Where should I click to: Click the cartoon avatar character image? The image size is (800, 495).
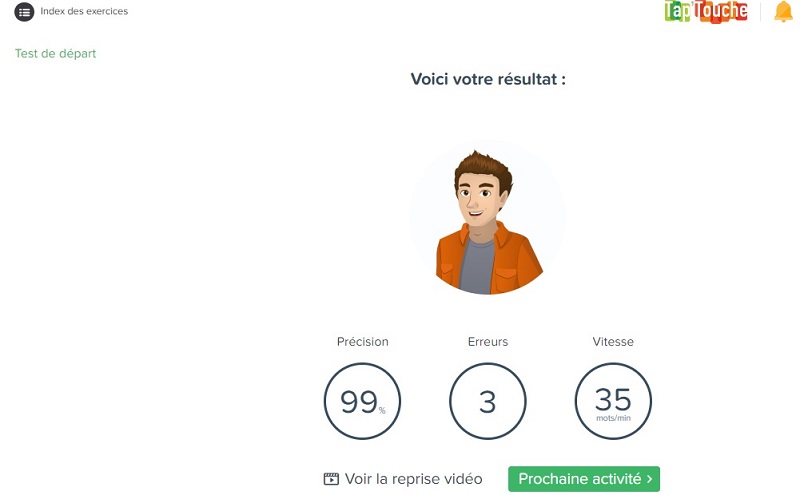[x=487, y=220]
